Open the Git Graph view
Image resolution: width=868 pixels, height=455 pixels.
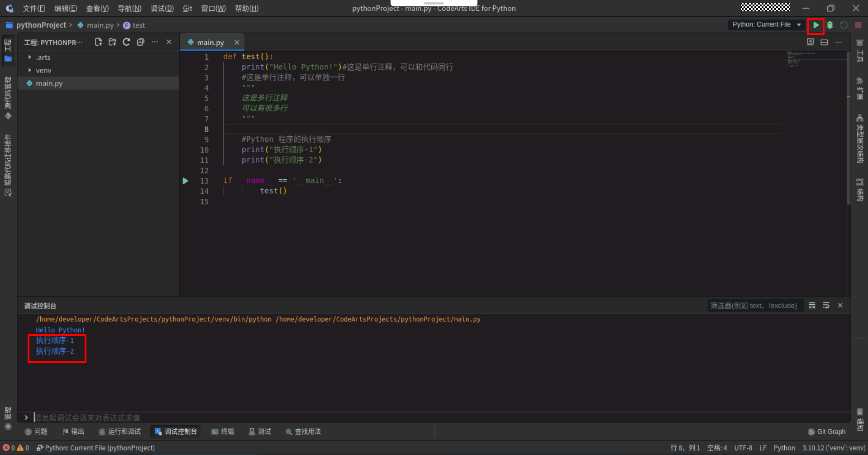(x=827, y=431)
